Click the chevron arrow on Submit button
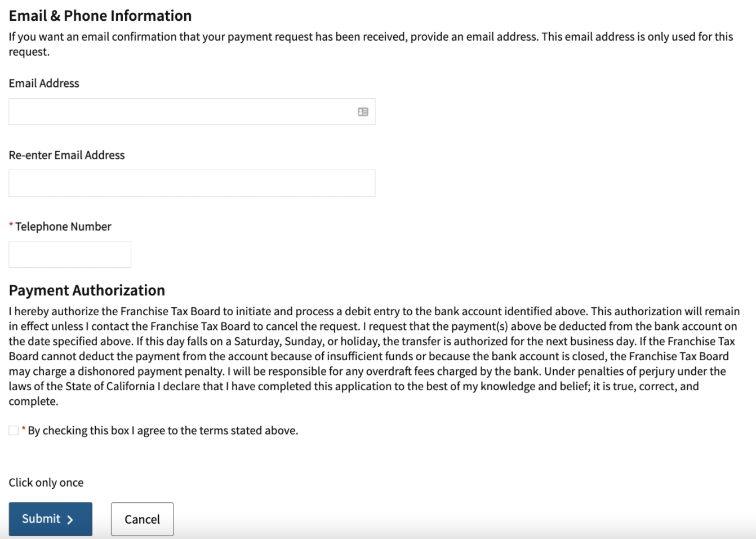 click(x=70, y=520)
